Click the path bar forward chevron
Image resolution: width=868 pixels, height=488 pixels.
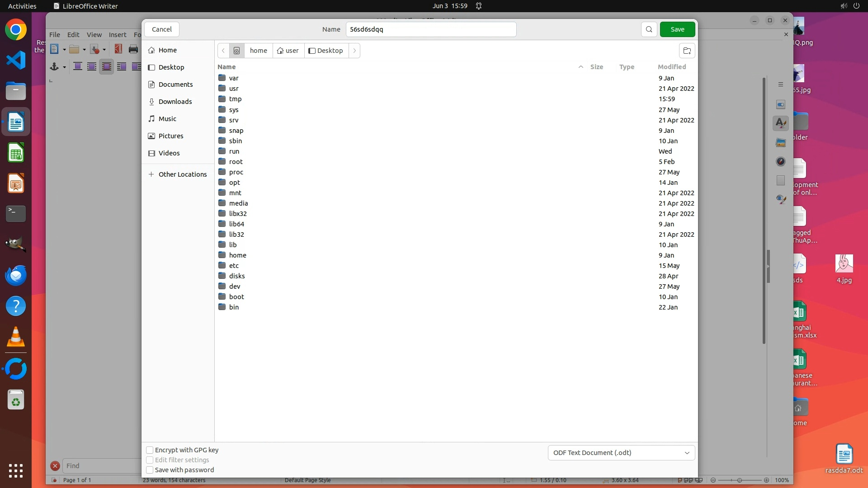pyautogui.click(x=354, y=51)
